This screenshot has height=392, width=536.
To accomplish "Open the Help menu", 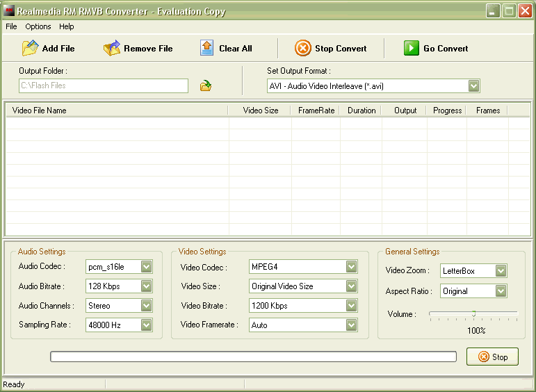I will [66, 26].
